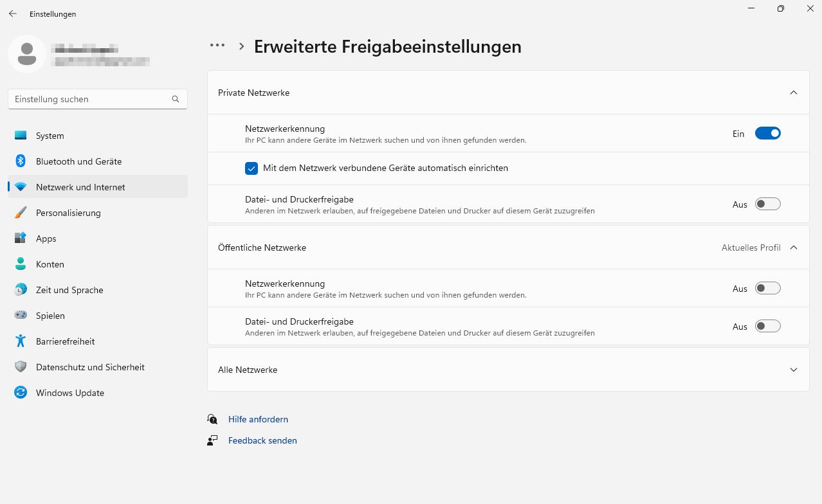Collapse the Öffentliche Netzwerke section

pyautogui.click(x=793, y=248)
